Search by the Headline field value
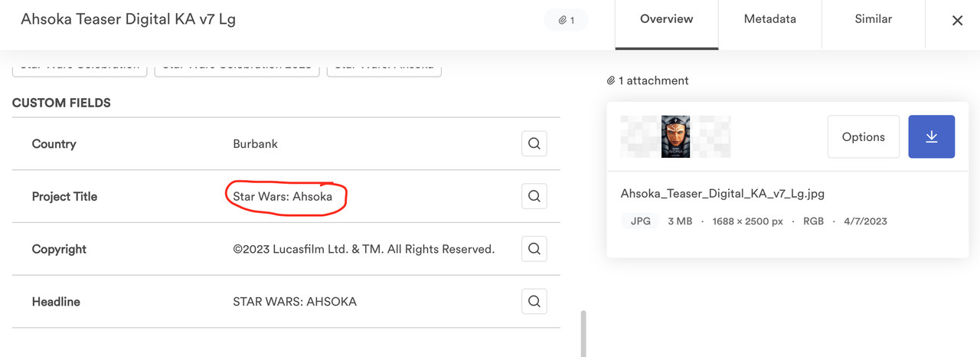 pos(534,301)
